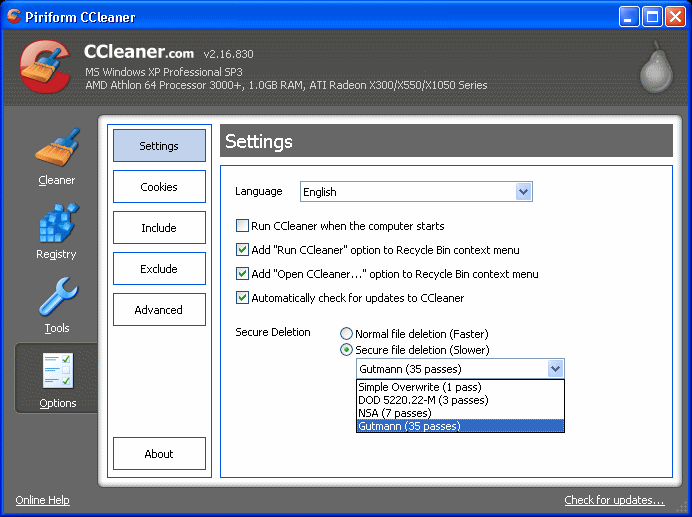Open the Tools section wrench icon

pyautogui.click(x=58, y=297)
